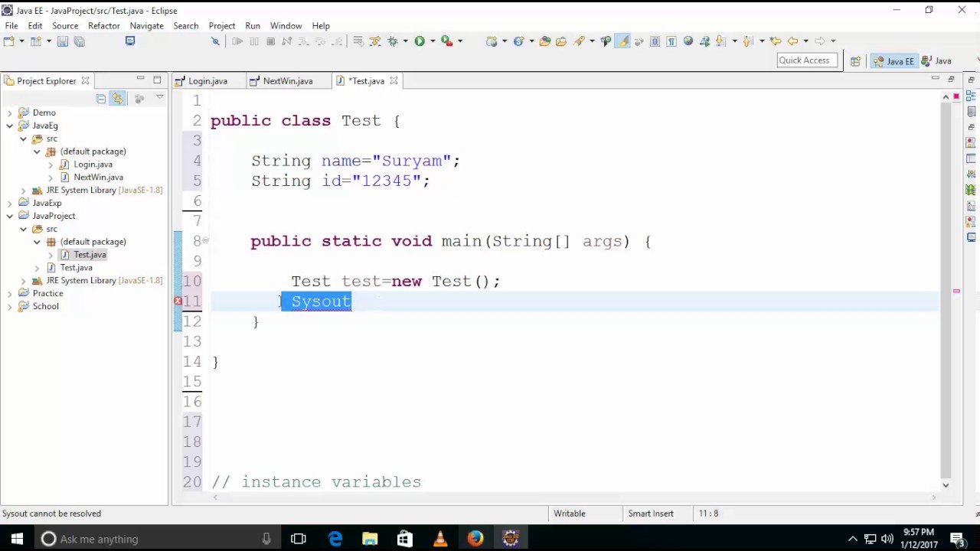Expand the Demo project
This screenshot has height=551, width=980.
10,112
